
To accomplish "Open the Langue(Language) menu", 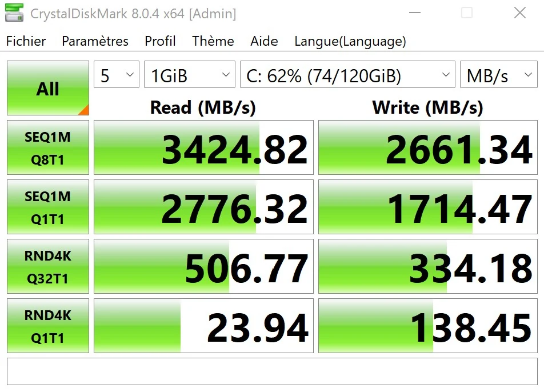I will click(x=350, y=41).
